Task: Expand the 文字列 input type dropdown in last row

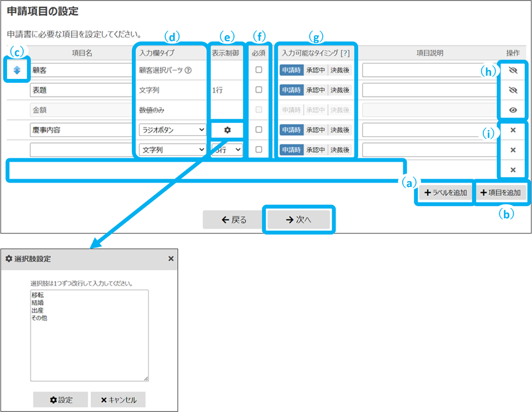Action: pos(172,149)
